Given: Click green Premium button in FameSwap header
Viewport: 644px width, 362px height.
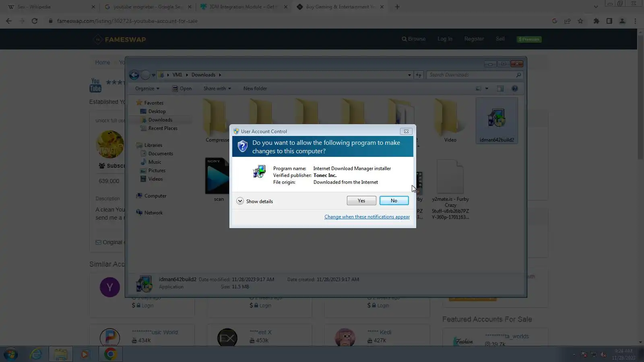Looking at the screenshot, I should pos(530,39).
